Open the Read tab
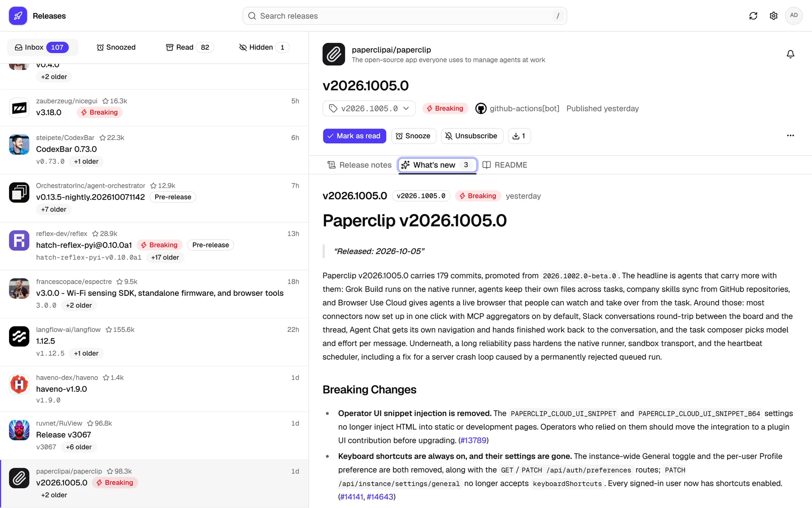Image resolution: width=812 pixels, height=508 pixels. coord(190,47)
